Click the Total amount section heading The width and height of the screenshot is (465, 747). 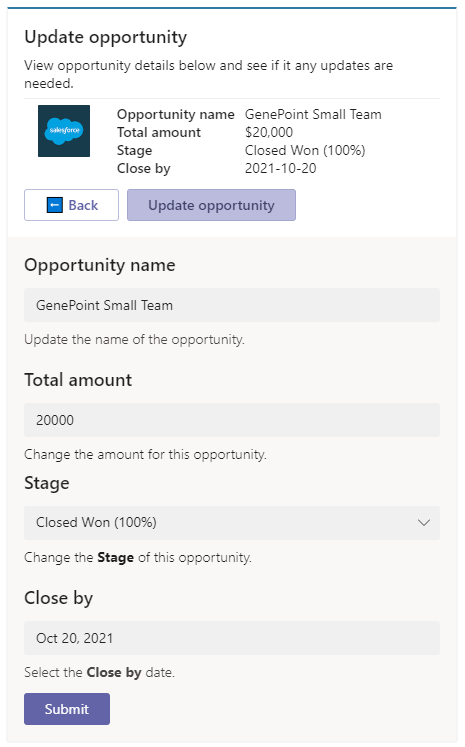[x=78, y=380]
